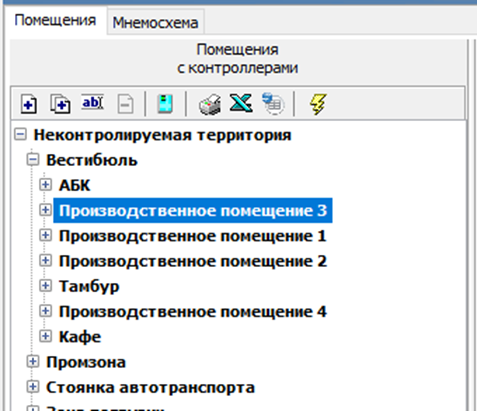Select the Помещения tab
Image resolution: width=477 pixels, height=411 pixels.
[55, 20]
